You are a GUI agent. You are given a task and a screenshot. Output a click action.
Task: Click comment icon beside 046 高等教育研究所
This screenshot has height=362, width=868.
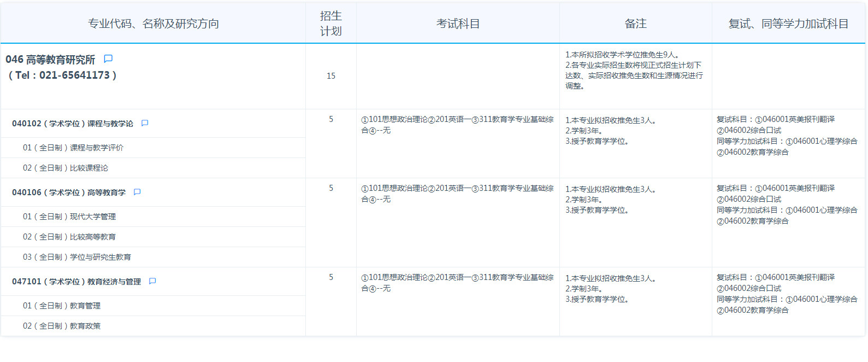[x=108, y=59]
